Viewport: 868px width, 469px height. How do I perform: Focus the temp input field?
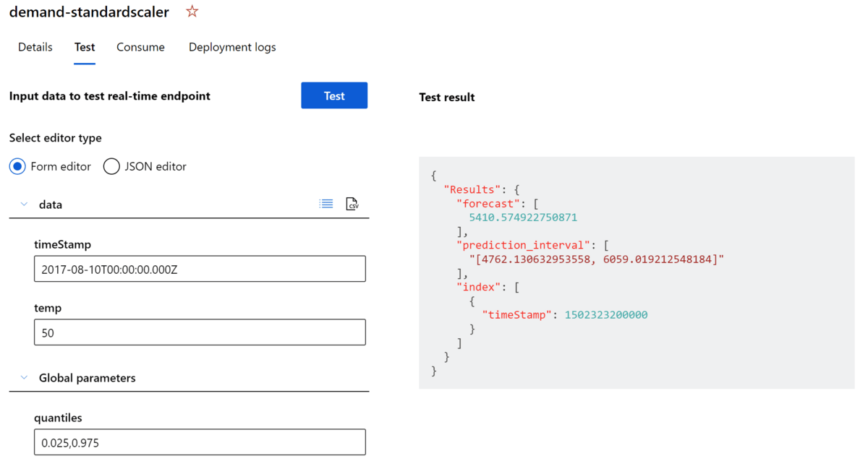click(200, 332)
